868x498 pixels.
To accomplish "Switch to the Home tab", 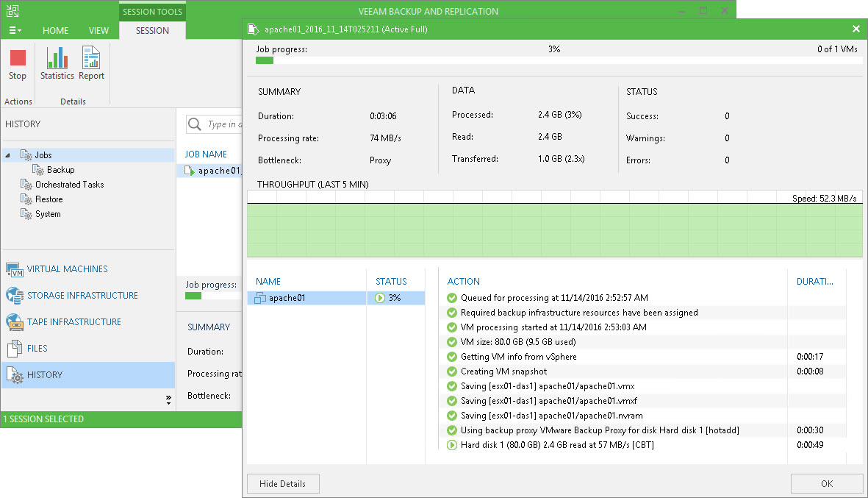I will point(55,31).
